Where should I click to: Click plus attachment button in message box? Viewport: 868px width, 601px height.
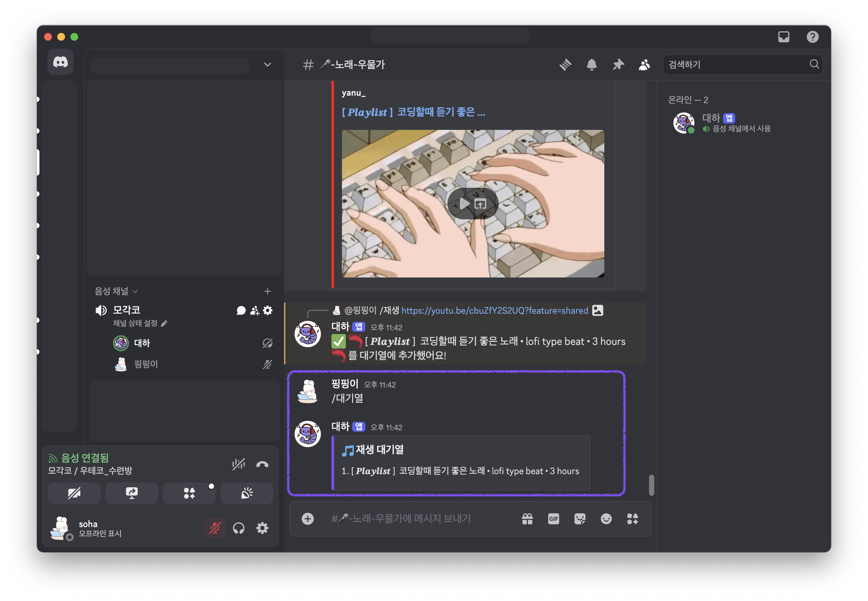[x=308, y=519]
